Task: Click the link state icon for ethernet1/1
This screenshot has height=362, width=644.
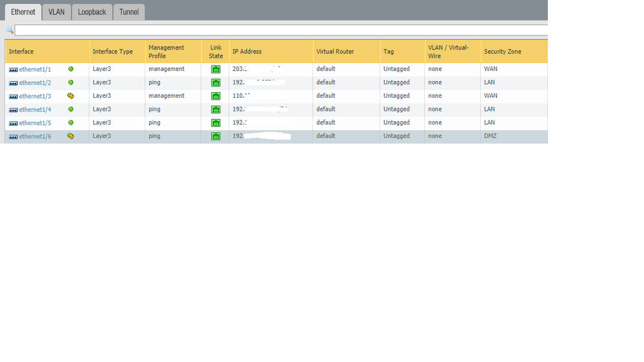Action: 215,70
